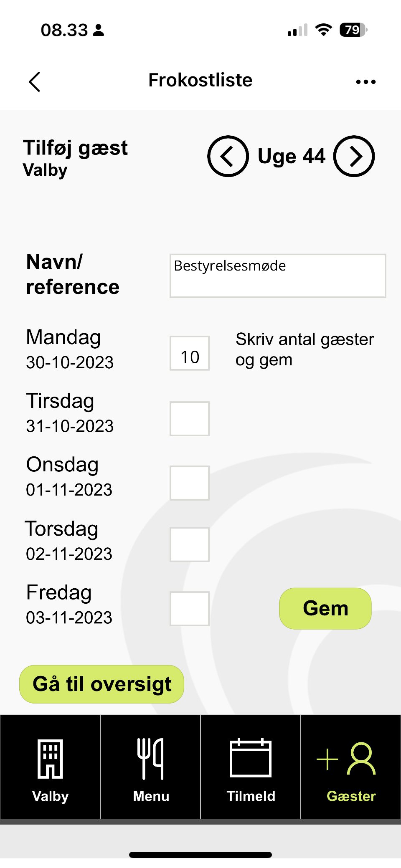
Task: Click the Navn/reference text field
Action: (278, 276)
